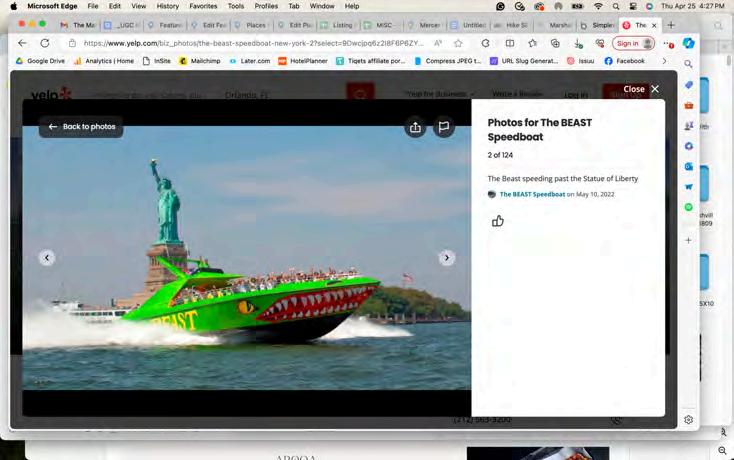
Task: Open the History menu
Action: 168,6
